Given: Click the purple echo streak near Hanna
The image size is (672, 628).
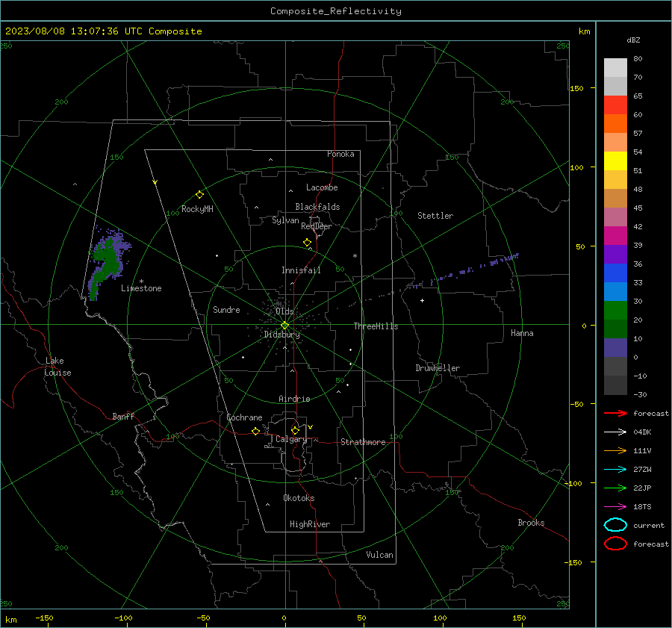Looking at the screenshot, I should tap(465, 270).
